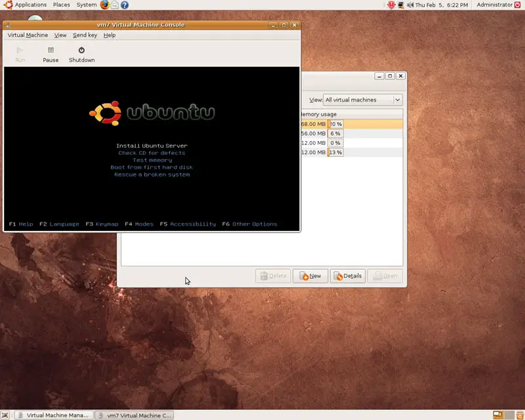Viewport: 525px width, 420px height.
Task: Click the network monitor tray icon
Action: tap(401, 5)
